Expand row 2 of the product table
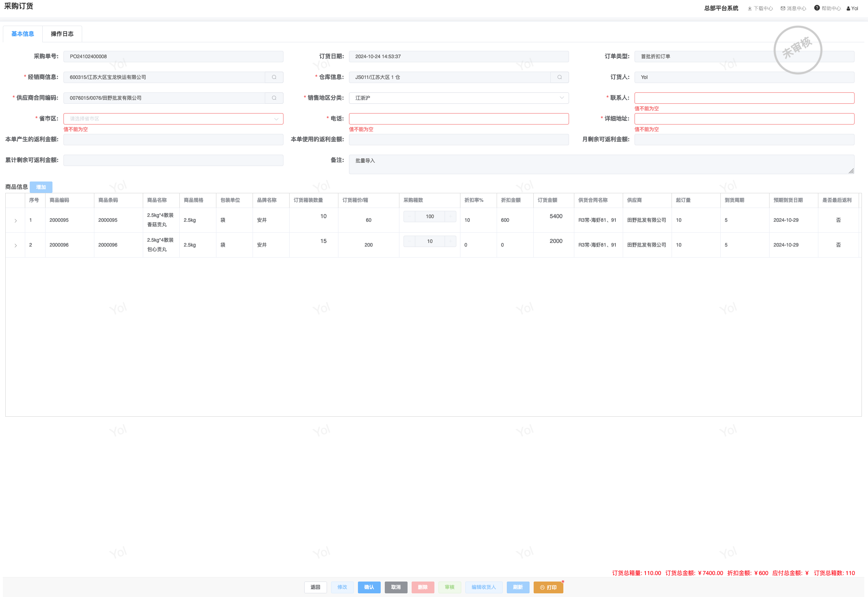Viewport: 868px width, 597px height. coord(15,245)
